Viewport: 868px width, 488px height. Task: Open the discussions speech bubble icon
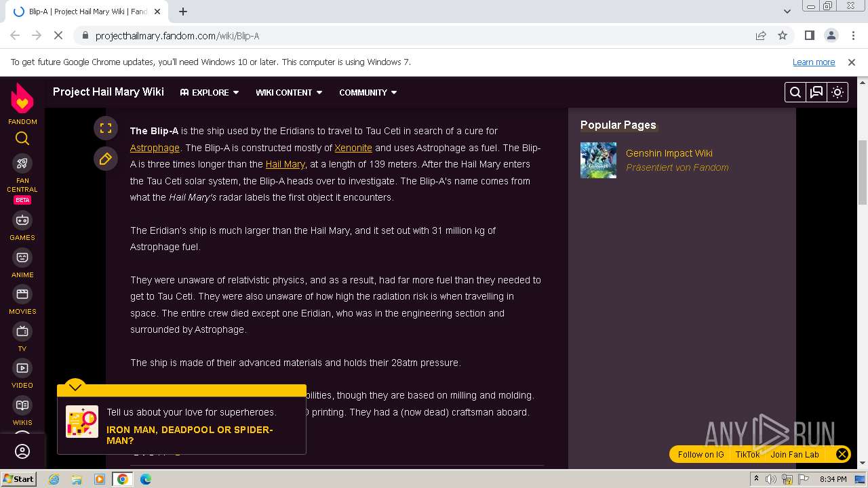(816, 92)
